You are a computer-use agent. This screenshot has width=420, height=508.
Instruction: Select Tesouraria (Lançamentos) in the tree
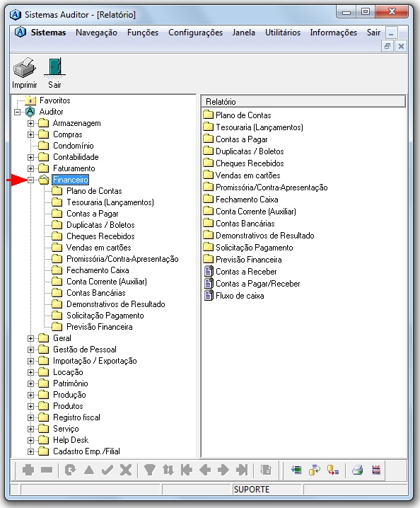[x=110, y=202]
